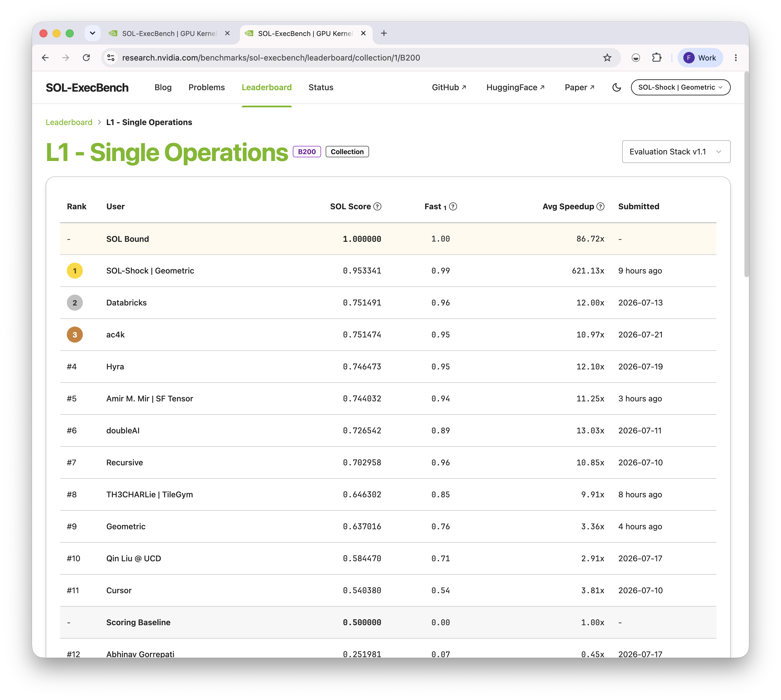Open the Paper external link
Viewport: 781px width, 700px height.
click(579, 87)
